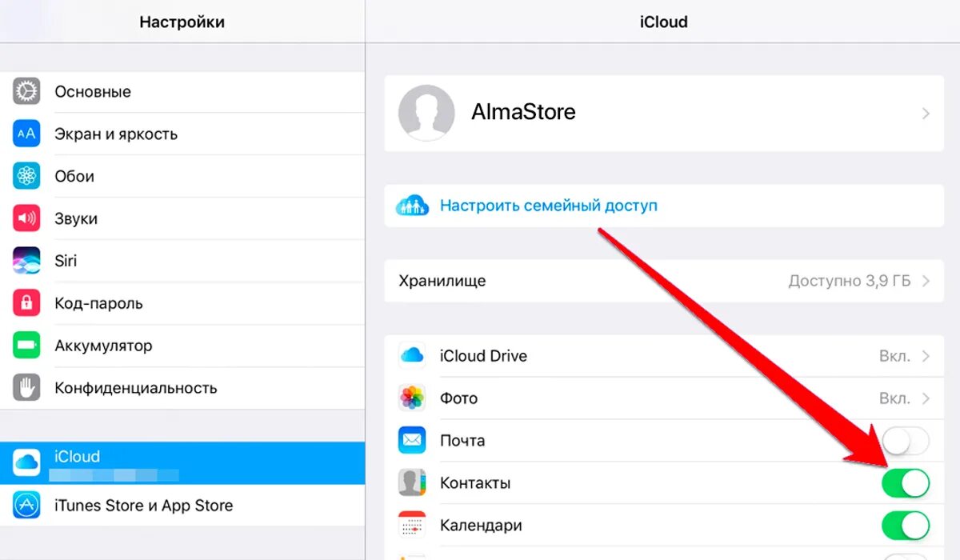960x560 pixels.
Task: Open General settings gear icon (Основные)
Action: point(26,91)
